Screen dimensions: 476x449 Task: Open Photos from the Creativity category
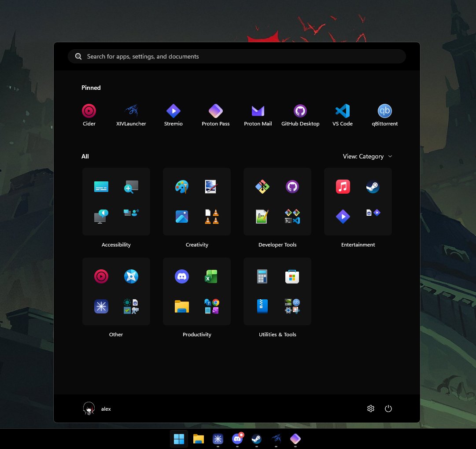[182, 216]
